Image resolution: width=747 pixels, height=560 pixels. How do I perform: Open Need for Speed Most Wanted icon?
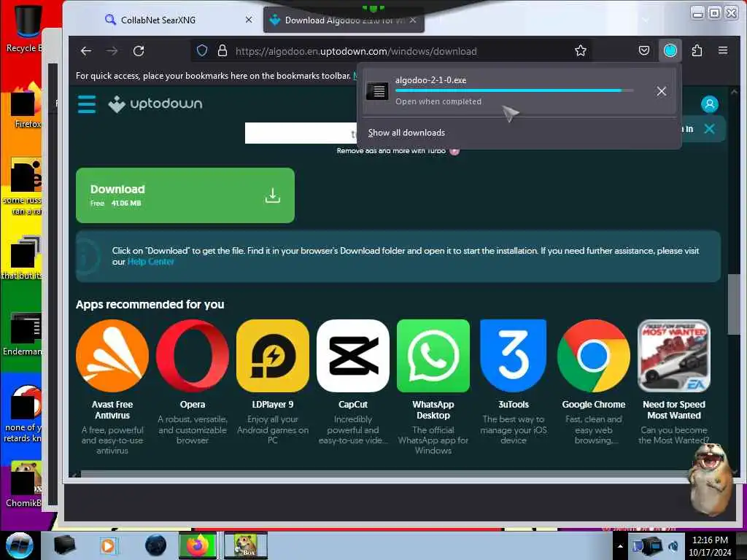673,356
